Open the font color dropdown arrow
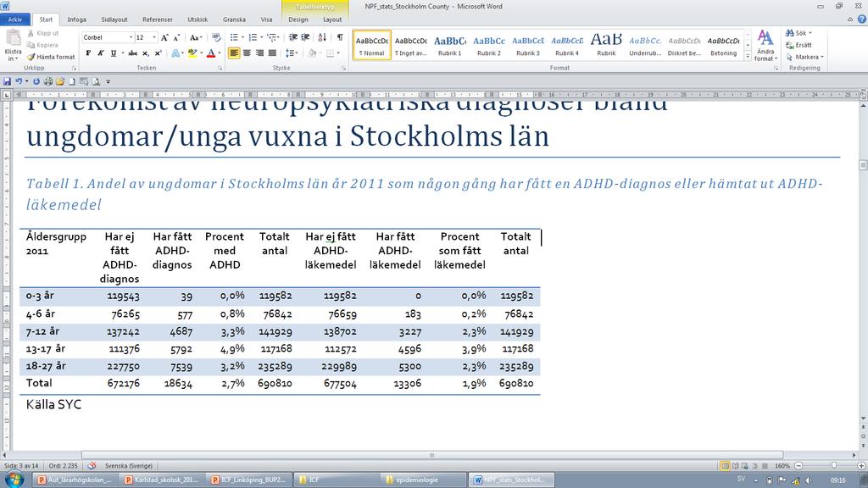This screenshot has height=488, width=868. [x=220, y=53]
